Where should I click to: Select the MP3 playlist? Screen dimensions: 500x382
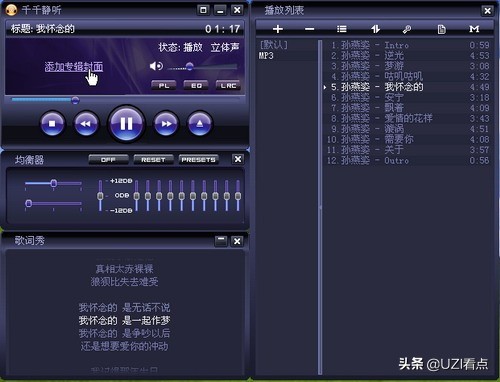click(266, 55)
